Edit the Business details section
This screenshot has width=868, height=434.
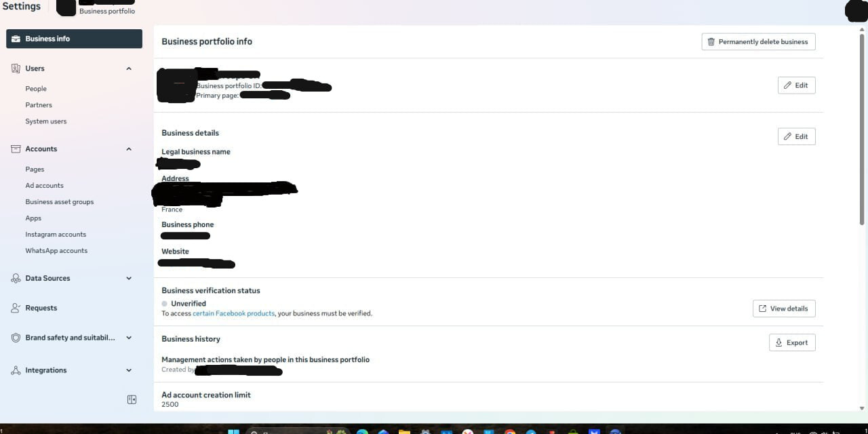796,136
